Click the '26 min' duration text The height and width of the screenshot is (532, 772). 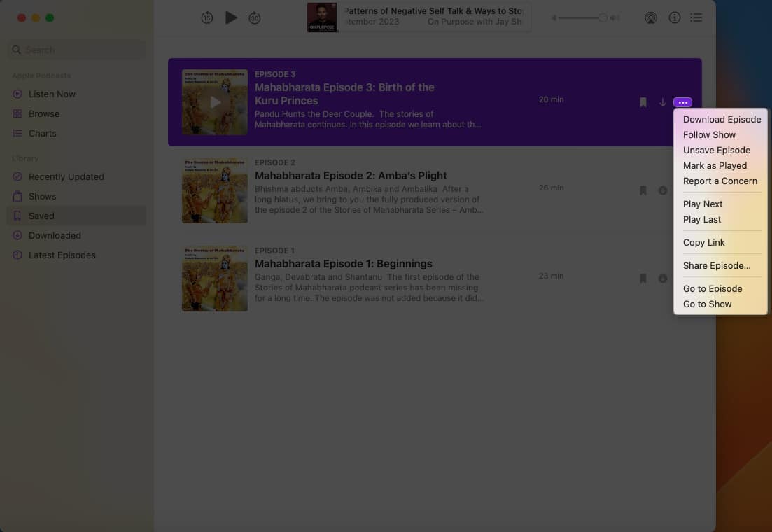(551, 188)
